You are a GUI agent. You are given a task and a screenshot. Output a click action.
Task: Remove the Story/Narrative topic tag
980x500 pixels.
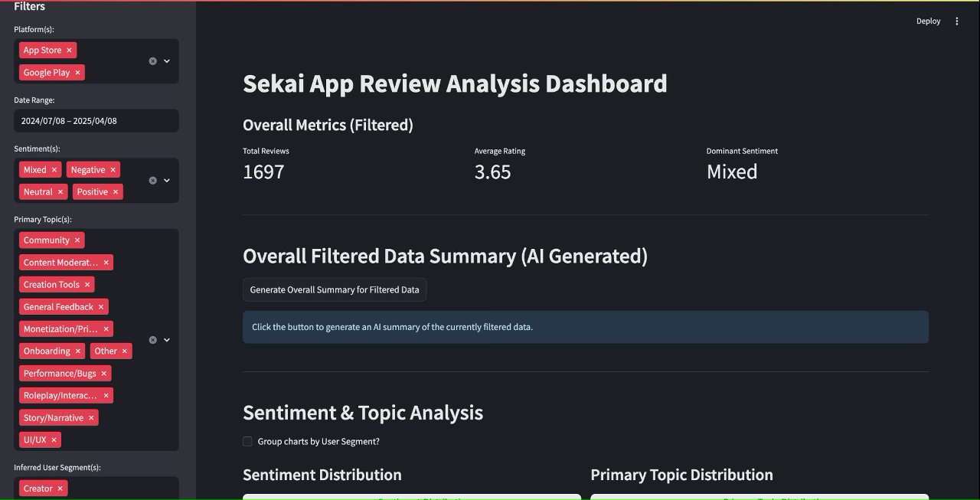91,418
